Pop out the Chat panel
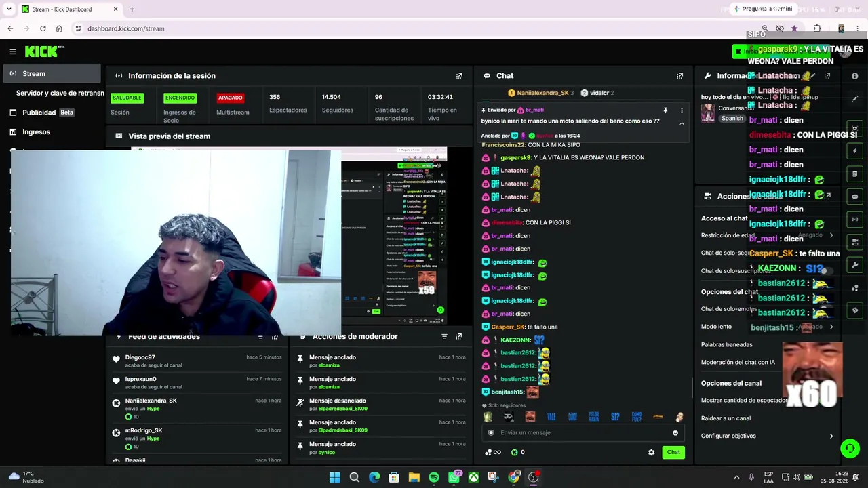Screen dimensions: 868x488 tap(679, 76)
